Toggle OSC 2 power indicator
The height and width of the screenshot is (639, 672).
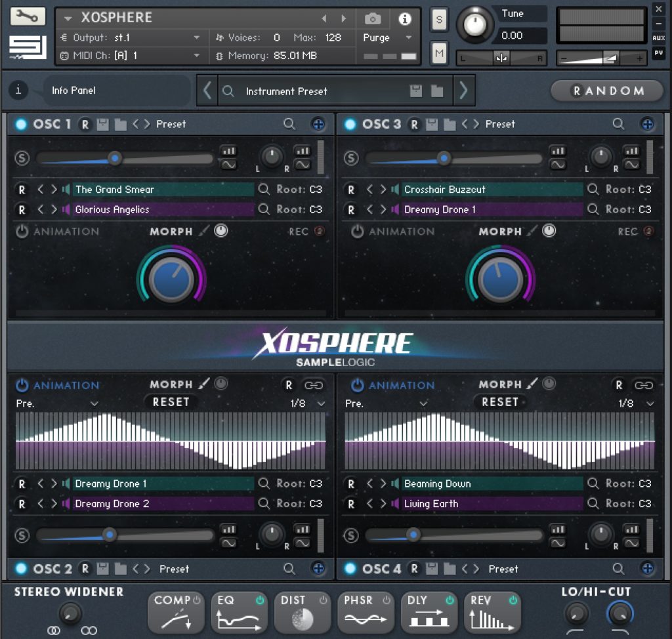coord(21,569)
